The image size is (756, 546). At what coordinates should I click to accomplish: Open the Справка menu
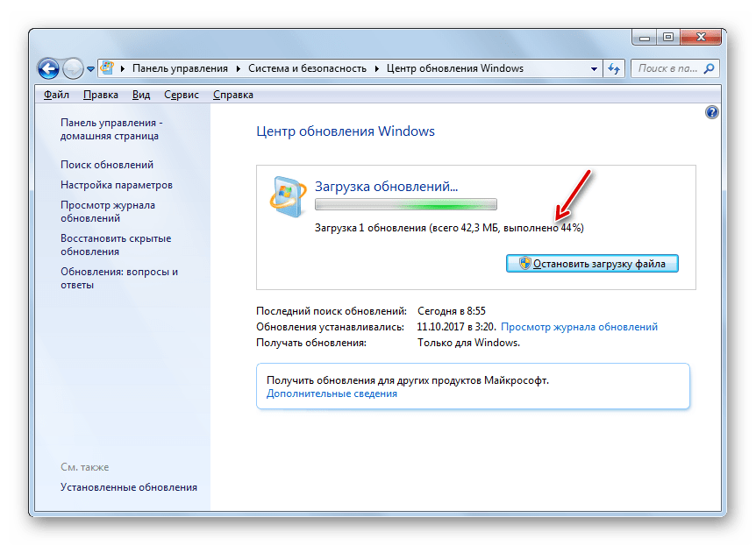click(x=233, y=95)
